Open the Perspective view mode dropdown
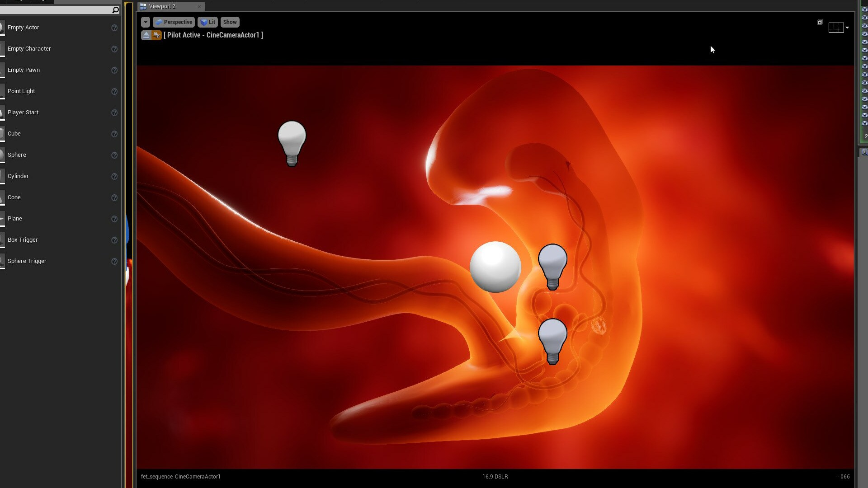The width and height of the screenshot is (868, 488). (x=174, y=22)
